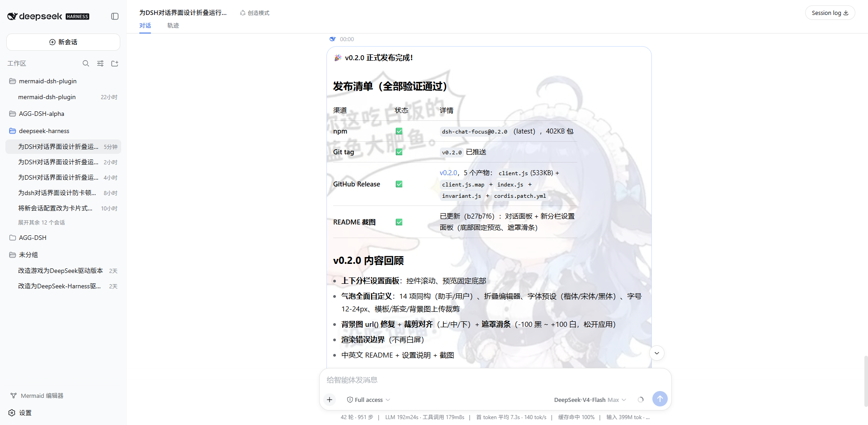Open the DeepSeek-V4-Flash model dropdown
The width and height of the screenshot is (868, 425).
(x=590, y=400)
